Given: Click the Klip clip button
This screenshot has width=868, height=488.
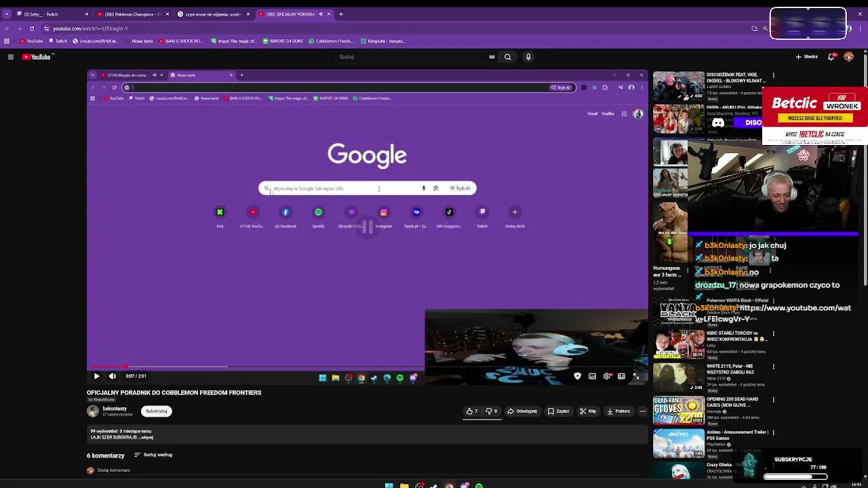Looking at the screenshot, I should click(588, 411).
